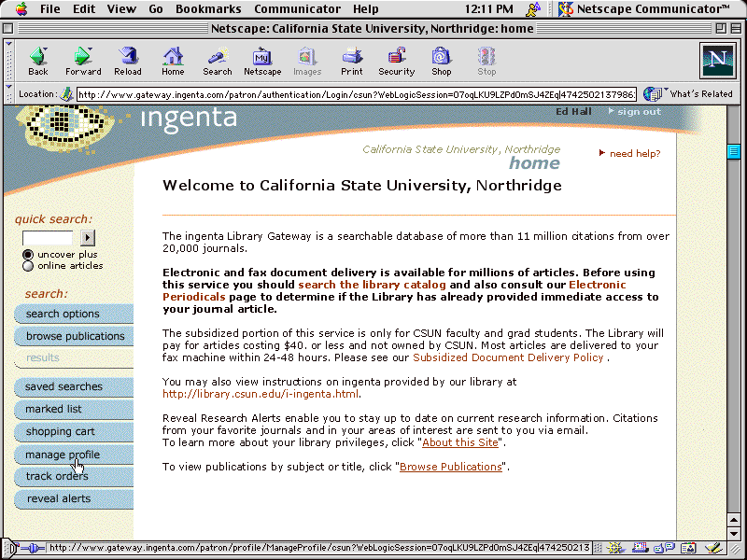
Task: Open the marked list
Action: (74, 409)
